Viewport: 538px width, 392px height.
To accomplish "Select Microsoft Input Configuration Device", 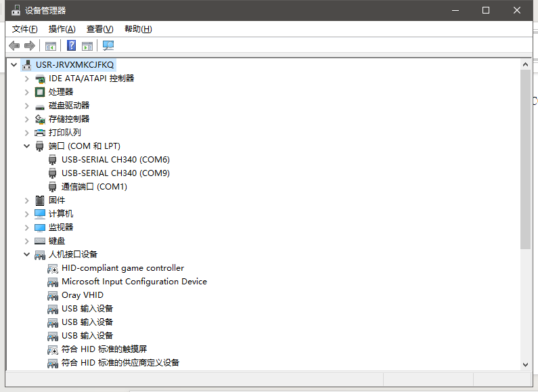I will coord(134,282).
